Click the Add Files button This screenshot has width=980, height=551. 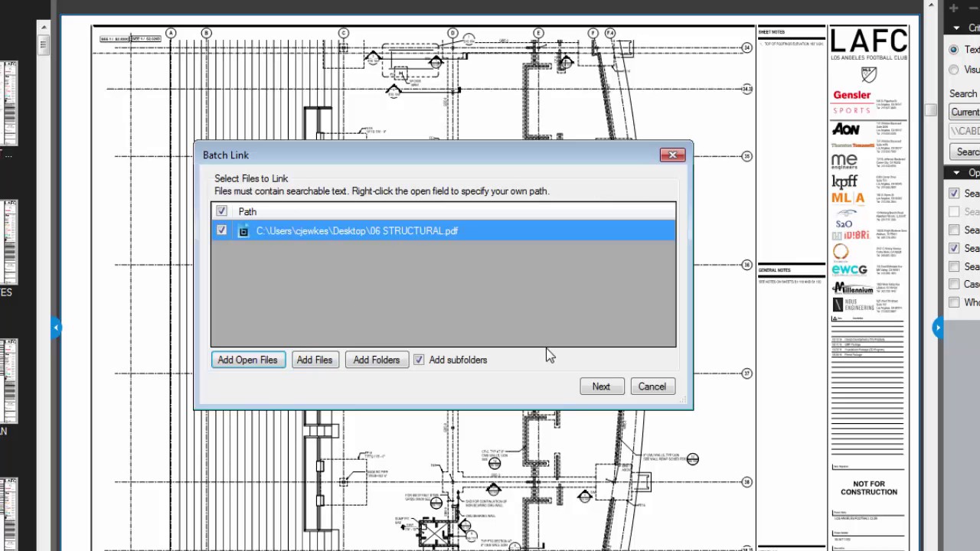click(314, 360)
